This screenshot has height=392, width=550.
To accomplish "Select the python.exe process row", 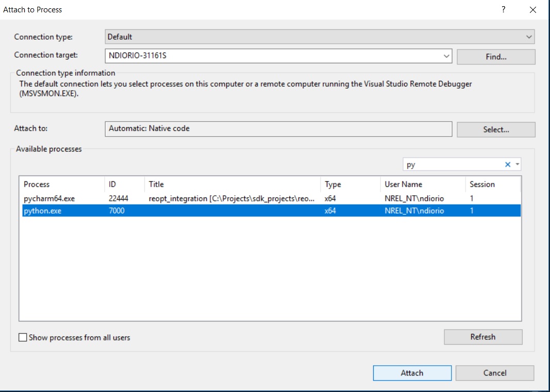I will (x=42, y=211).
